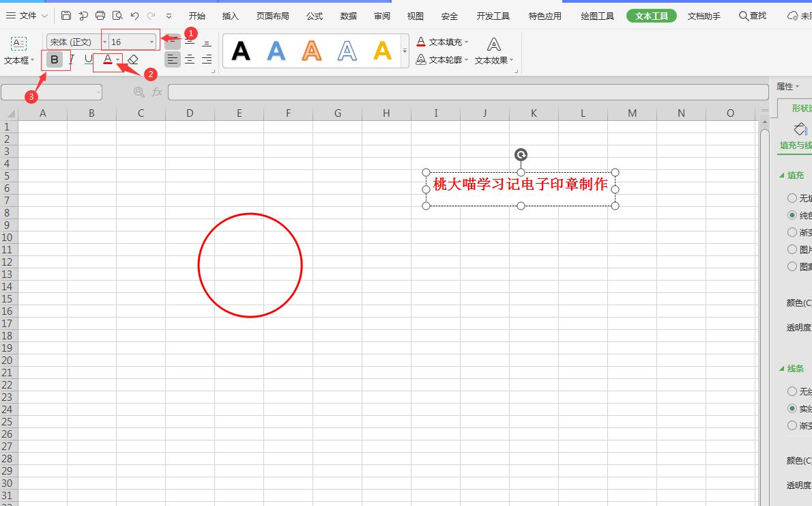This screenshot has height=506, width=812.
Task: Switch to the 插入 ribbon tab
Action: tap(231, 16)
